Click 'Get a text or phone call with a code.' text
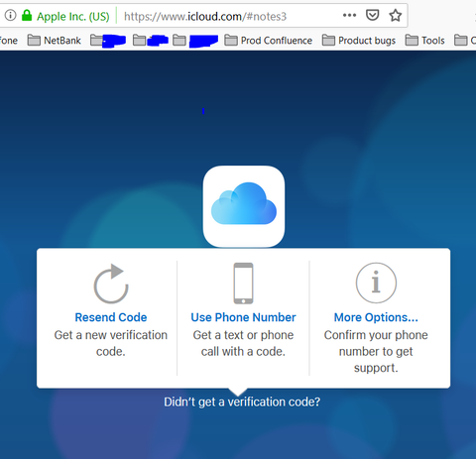The height and width of the screenshot is (459, 476). click(243, 343)
